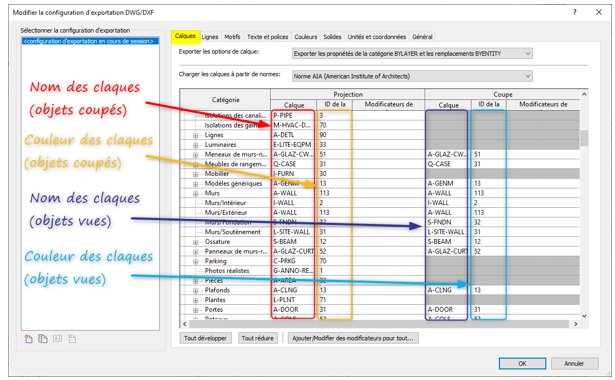The width and height of the screenshot is (615, 380).
Task: Click the Projection color ID 90 for Lignes
Action: 334,135
